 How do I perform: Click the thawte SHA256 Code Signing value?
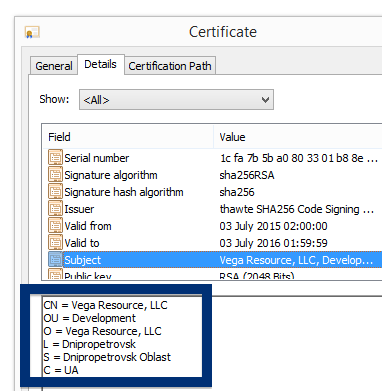tap(297, 209)
